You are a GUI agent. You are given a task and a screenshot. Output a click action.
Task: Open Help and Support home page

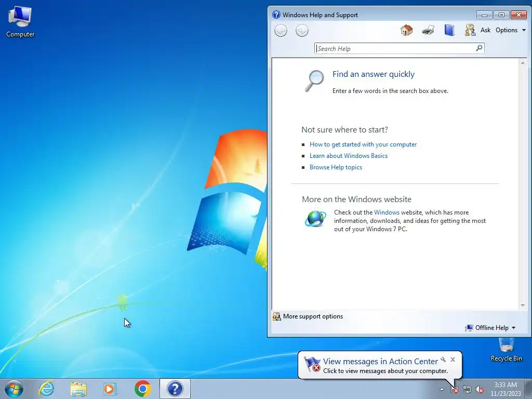(406, 30)
